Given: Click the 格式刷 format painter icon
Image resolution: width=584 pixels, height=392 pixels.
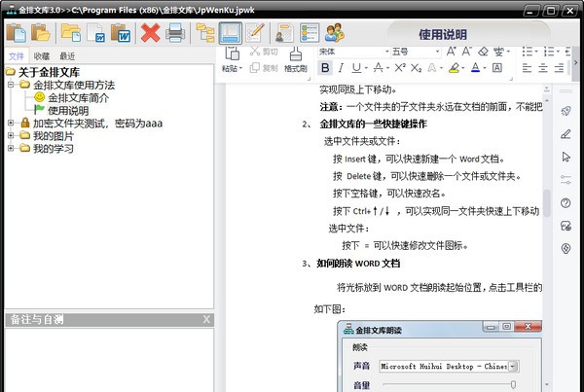Looking at the screenshot, I should pos(295,59).
